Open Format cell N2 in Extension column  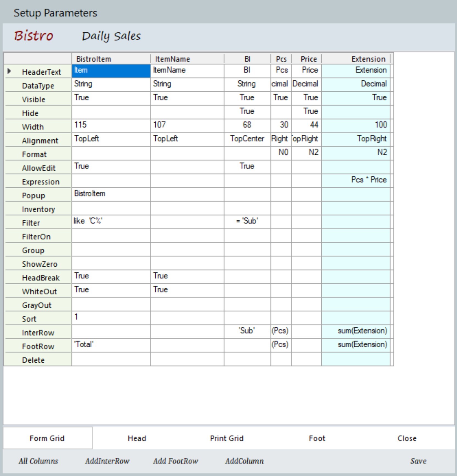356,153
